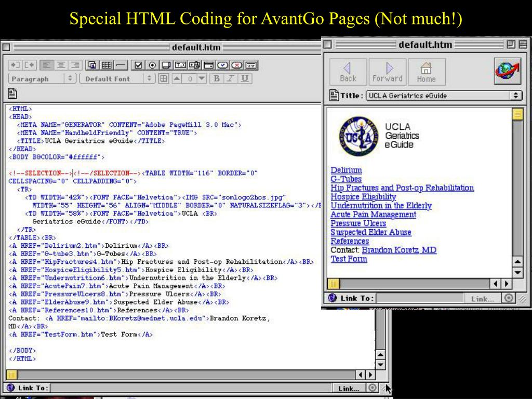Click the Home button in preview window
The width and height of the screenshot is (532, 399).
(x=427, y=72)
